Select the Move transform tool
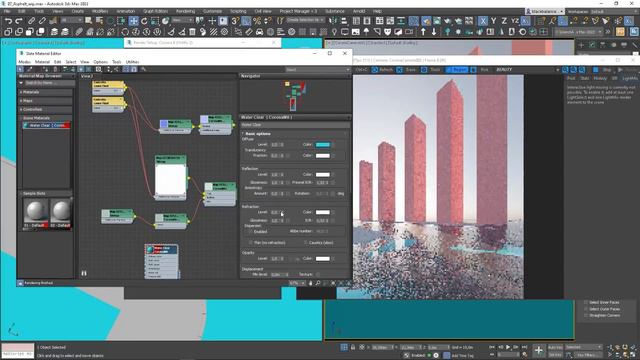640x360 pixels. 133,21
